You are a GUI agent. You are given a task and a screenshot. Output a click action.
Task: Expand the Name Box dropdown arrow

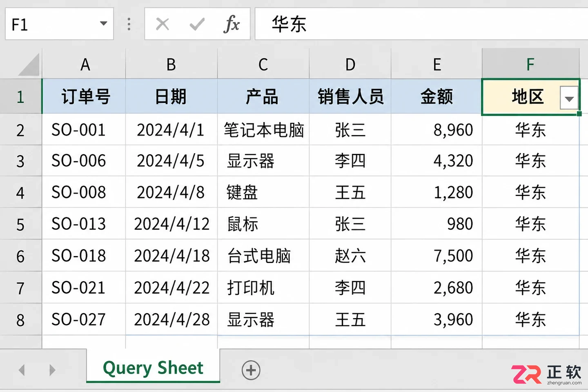[x=104, y=24]
